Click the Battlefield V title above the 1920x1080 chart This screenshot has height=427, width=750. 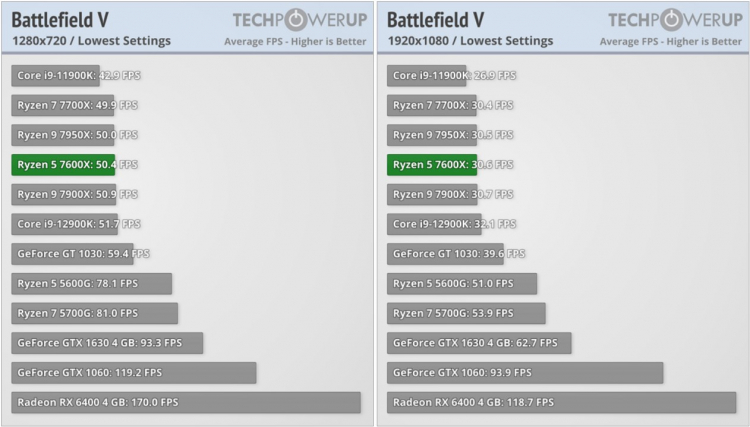tap(436, 19)
